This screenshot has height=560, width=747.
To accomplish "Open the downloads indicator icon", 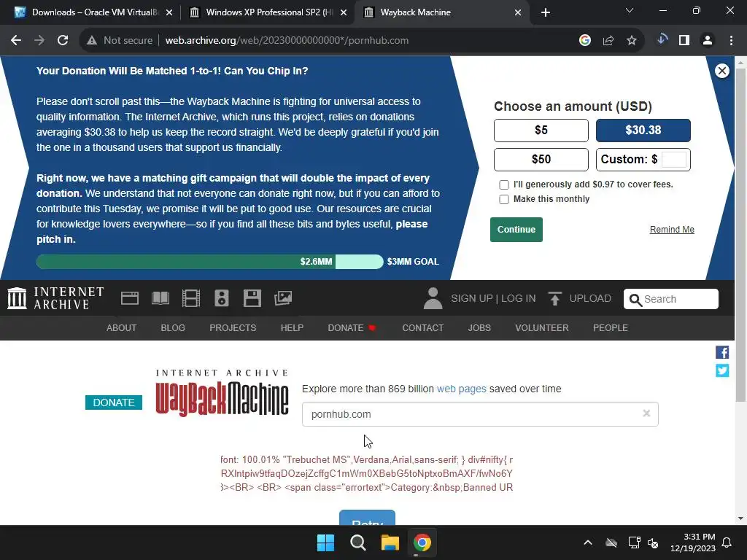I will (x=662, y=40).
